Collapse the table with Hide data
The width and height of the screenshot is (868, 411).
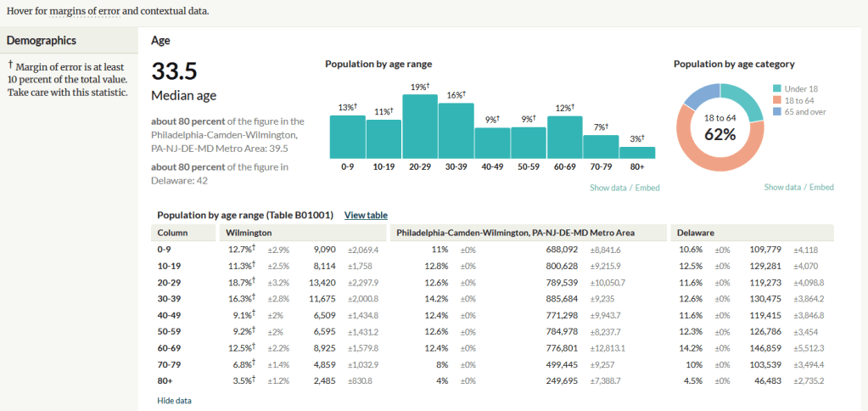pos(174,400)
